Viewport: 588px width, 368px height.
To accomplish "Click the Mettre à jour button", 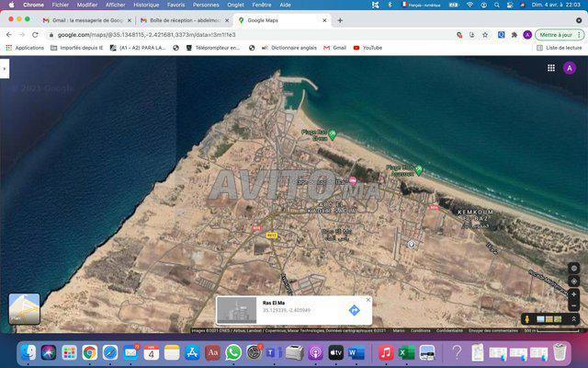I will tap(560, 35).
